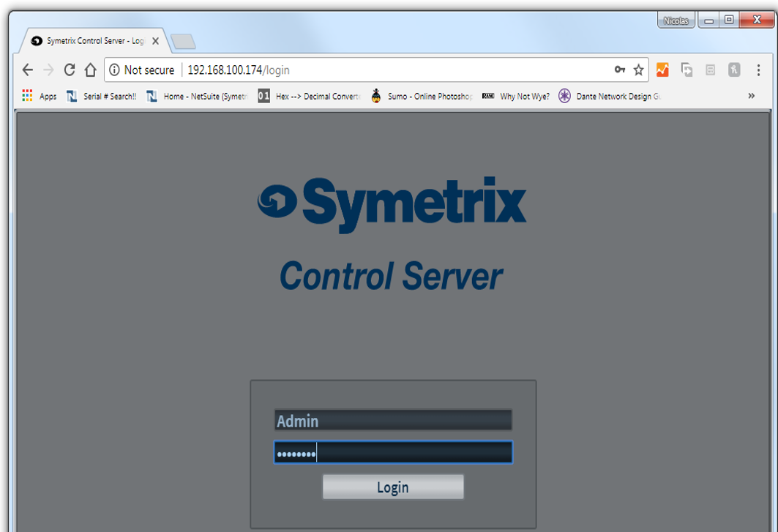778x532 pixels.
Task: Maximize the browser window
Action: click(729, 20)
